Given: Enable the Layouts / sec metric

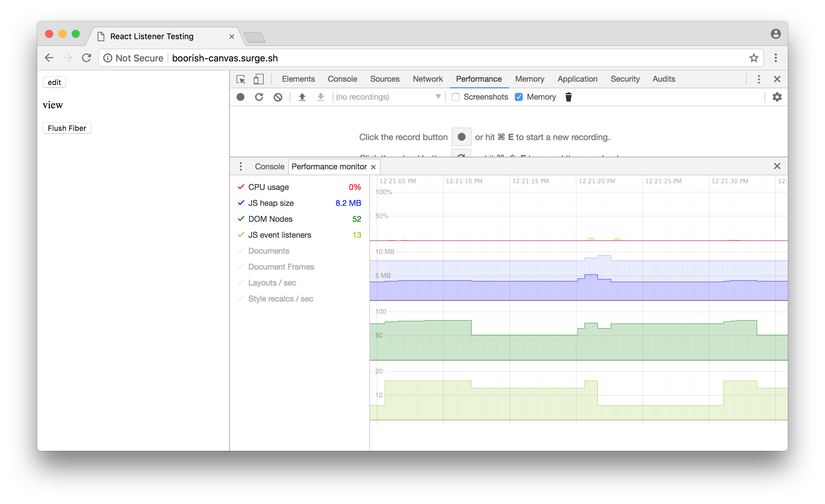Looking at the screenshot, I should click(x=272, y=283).
